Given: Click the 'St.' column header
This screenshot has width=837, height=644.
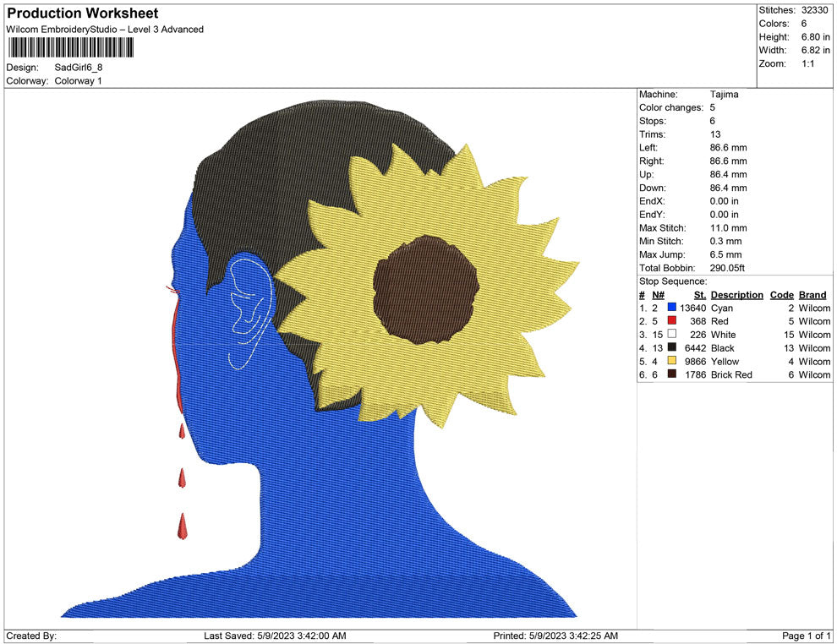Looking at the screenshot, I should click(x=700, y=294).
